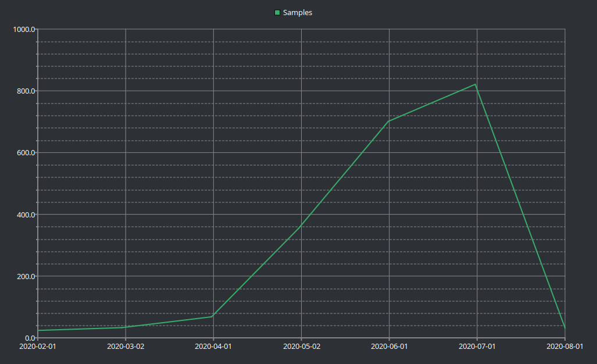
Task: Click the line's data point at 2020-05-02
Action: pyautogui.click(x=301, y=227)
